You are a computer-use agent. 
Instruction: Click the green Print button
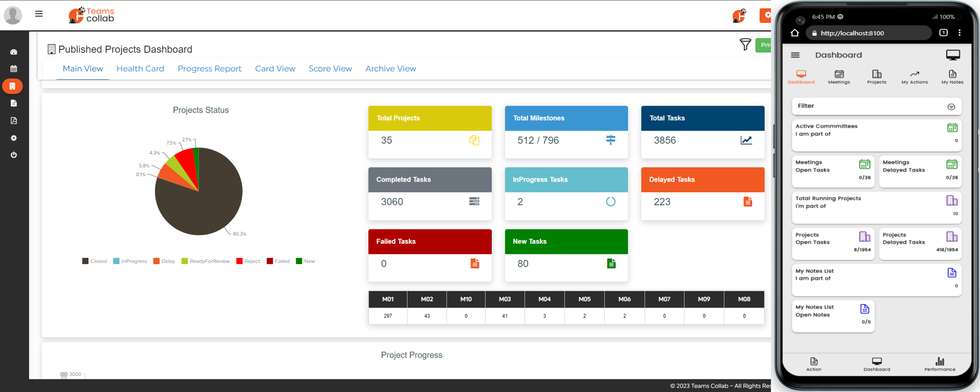pyautogui.click(x=764, y=45)
